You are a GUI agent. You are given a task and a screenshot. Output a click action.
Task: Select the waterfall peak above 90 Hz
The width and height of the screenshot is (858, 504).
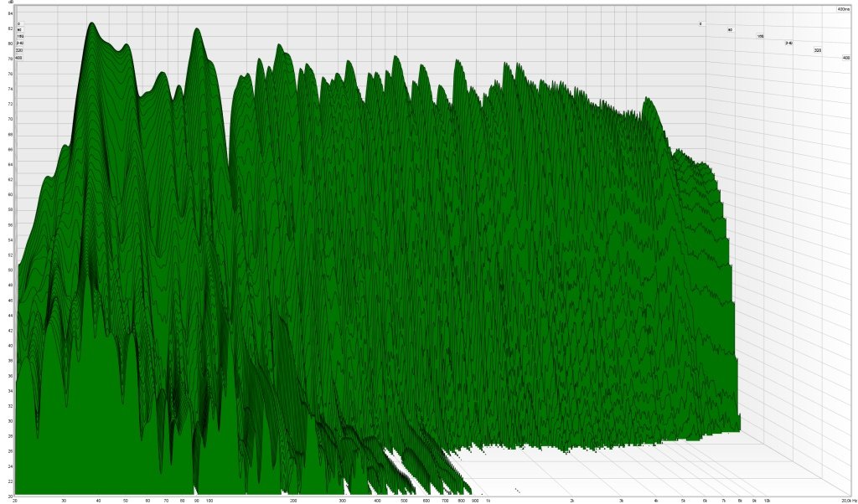197,30
